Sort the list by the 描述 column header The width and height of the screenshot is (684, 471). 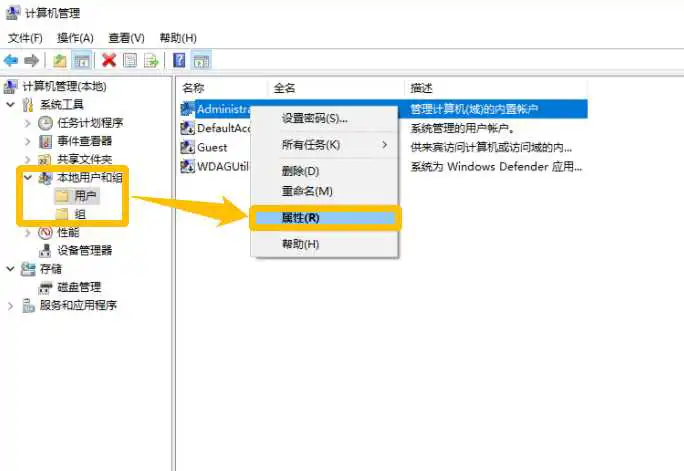coord(420,88)
